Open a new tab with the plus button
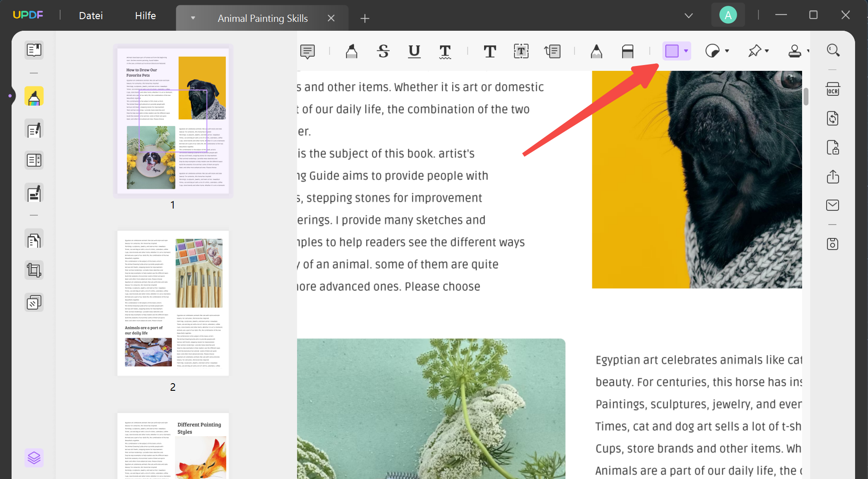868x479 pixels. 364,18
